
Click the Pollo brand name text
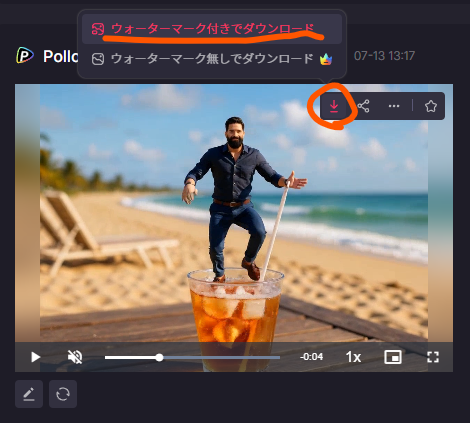(x=60, y=56)
